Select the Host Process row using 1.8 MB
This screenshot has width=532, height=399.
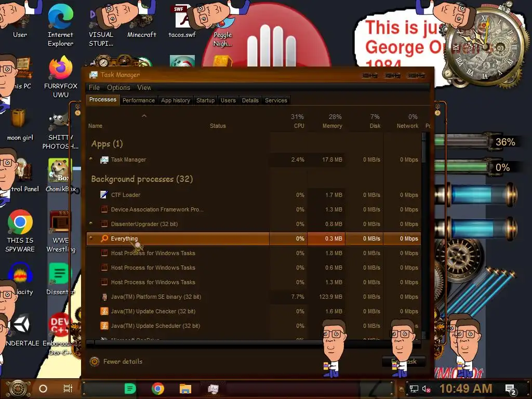pyautogui.click(x=254, y=253)
